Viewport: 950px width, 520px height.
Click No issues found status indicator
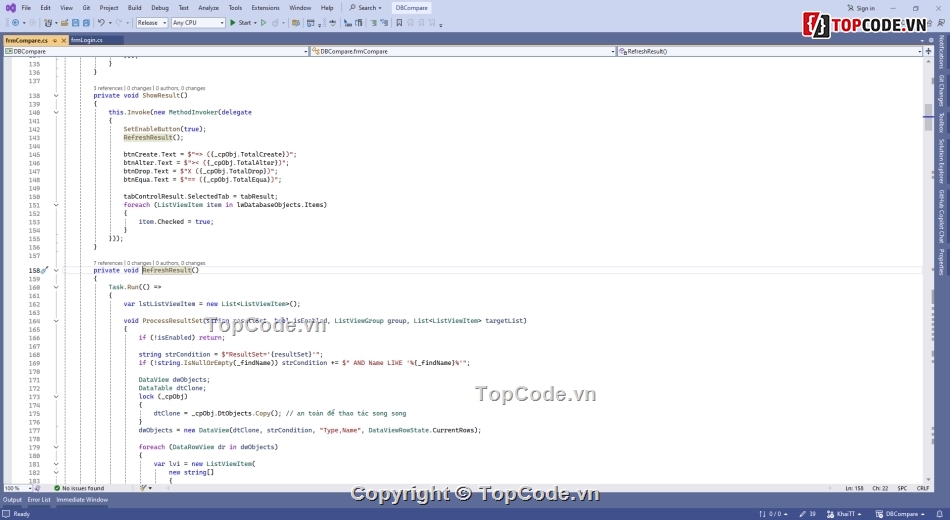pos(79,488)
